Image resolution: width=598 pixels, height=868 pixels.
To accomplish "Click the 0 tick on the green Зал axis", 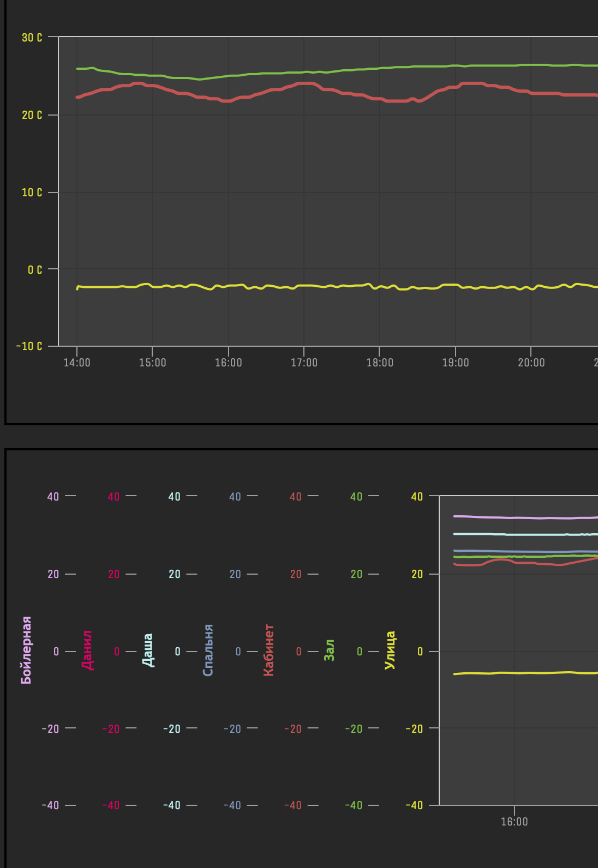I will coord(359,652).
